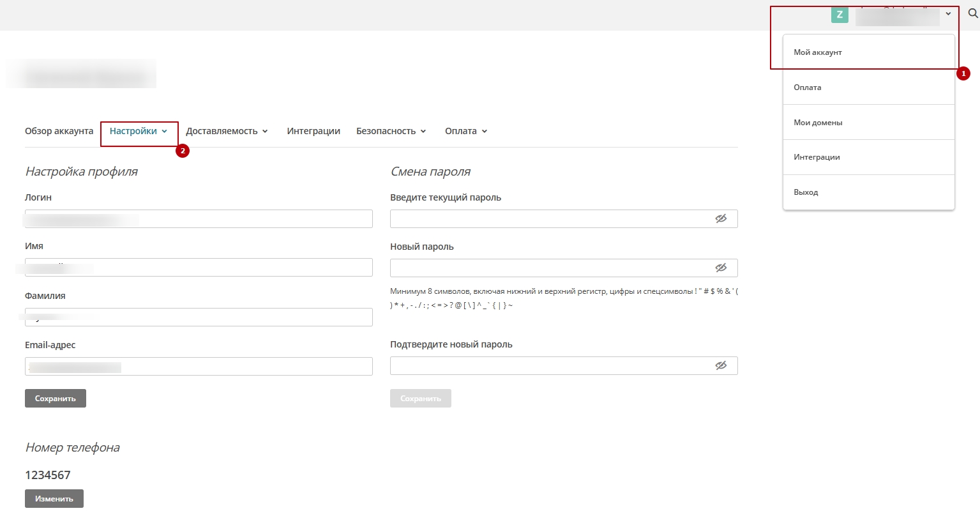Screen dimensions: 980x527
Task: Reveal the confirm new password text
Action: point(721,365)
